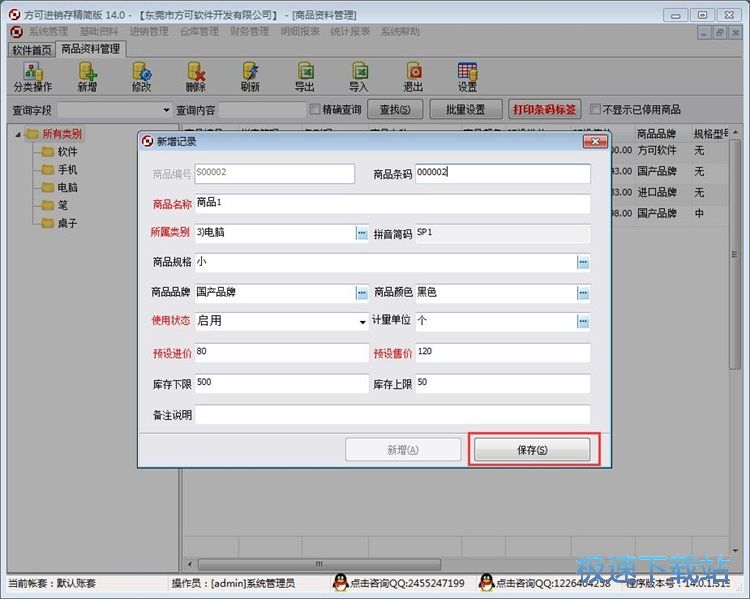
Task: Click the 查找(S) button
Action: (395, 110)
